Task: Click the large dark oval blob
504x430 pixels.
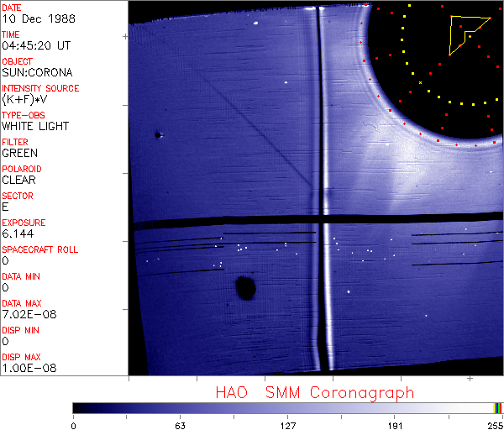Action: (245, 288)
